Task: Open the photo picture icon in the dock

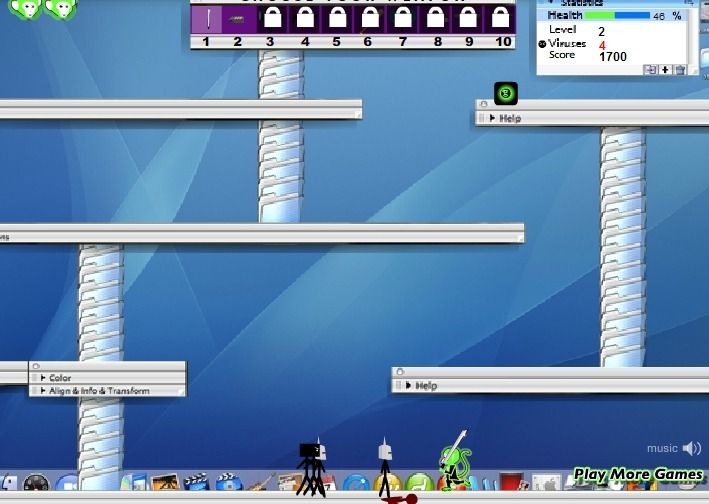Action: coord(165,483)
